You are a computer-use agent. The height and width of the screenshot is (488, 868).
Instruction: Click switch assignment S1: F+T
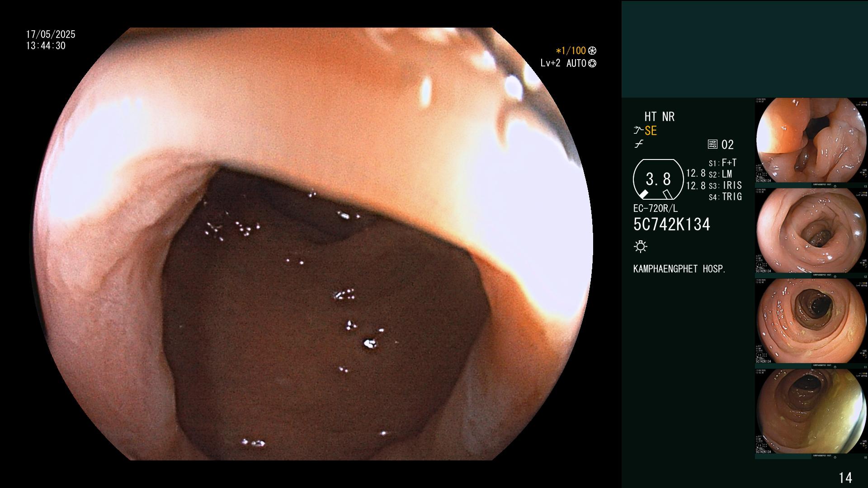click(722, 163)
